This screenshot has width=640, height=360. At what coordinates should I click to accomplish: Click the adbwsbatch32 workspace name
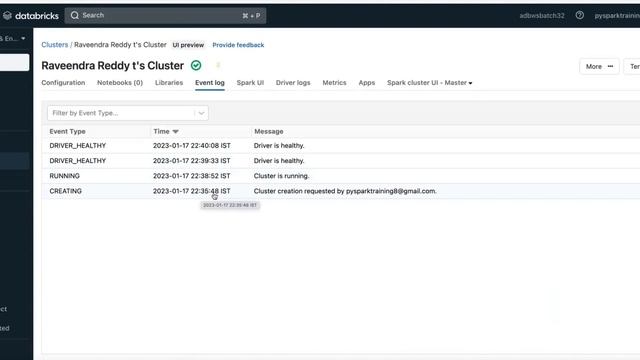(x=542, y=16)
